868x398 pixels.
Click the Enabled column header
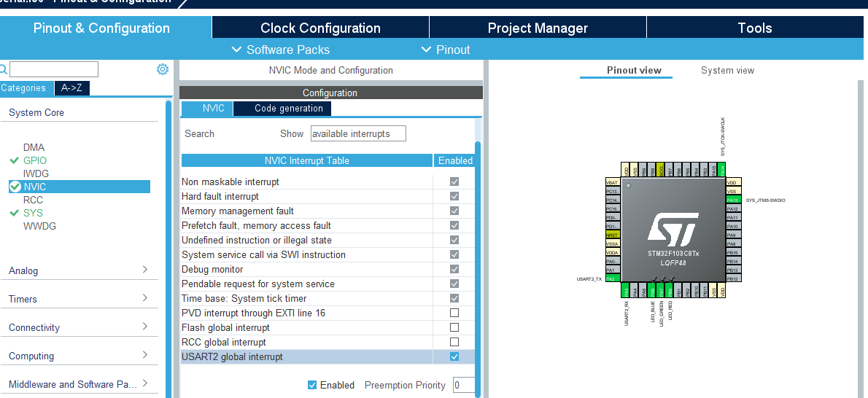pyautogui.click(x=455, y=160)
